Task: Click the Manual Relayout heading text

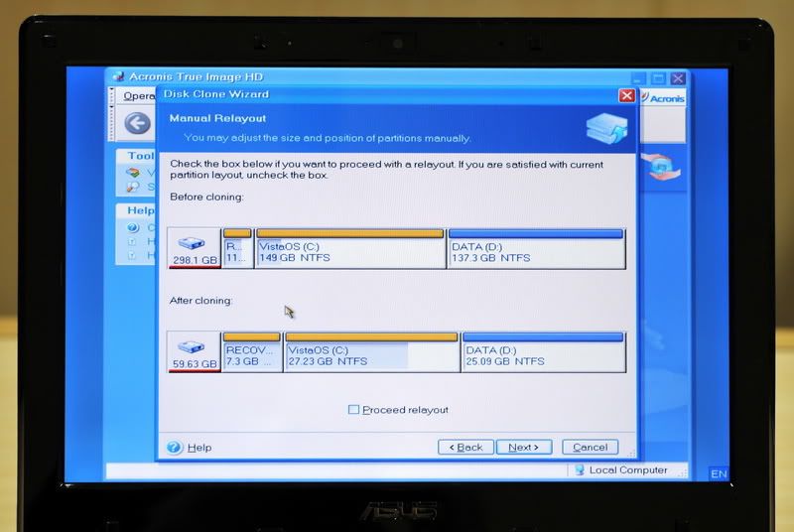Action: (217, 118)
